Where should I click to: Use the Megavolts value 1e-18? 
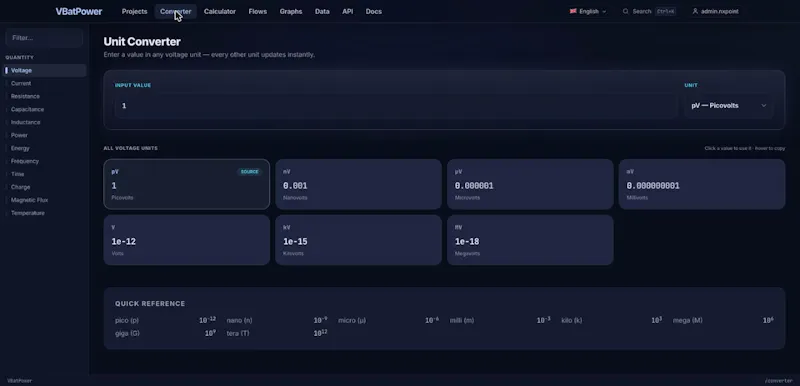coord(467,242)
